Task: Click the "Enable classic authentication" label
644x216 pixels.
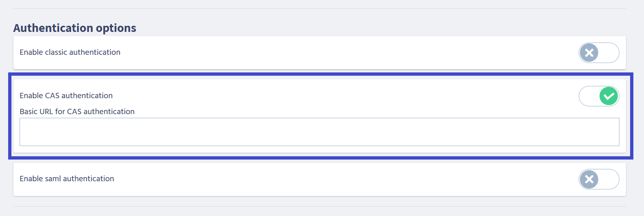Action: [x=70, y=52]
